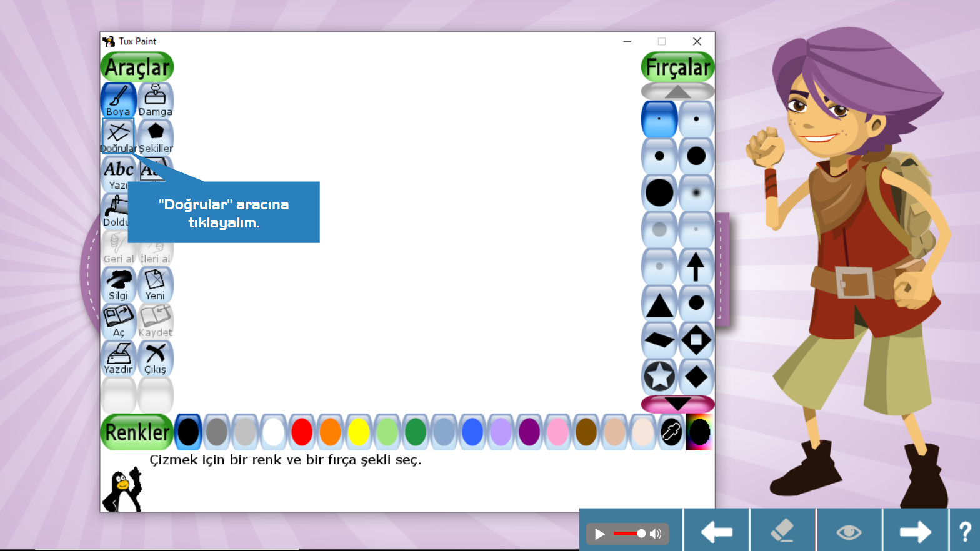Viewport: 980px width, 551px height.
Task: Click the Tux penguin helper
Action: coord(122,489)
